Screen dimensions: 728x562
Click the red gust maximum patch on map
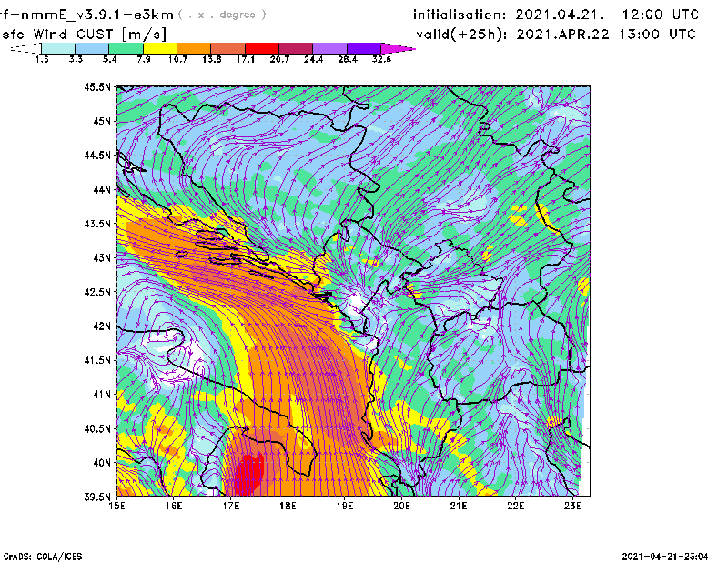click(x=248, y=475)
